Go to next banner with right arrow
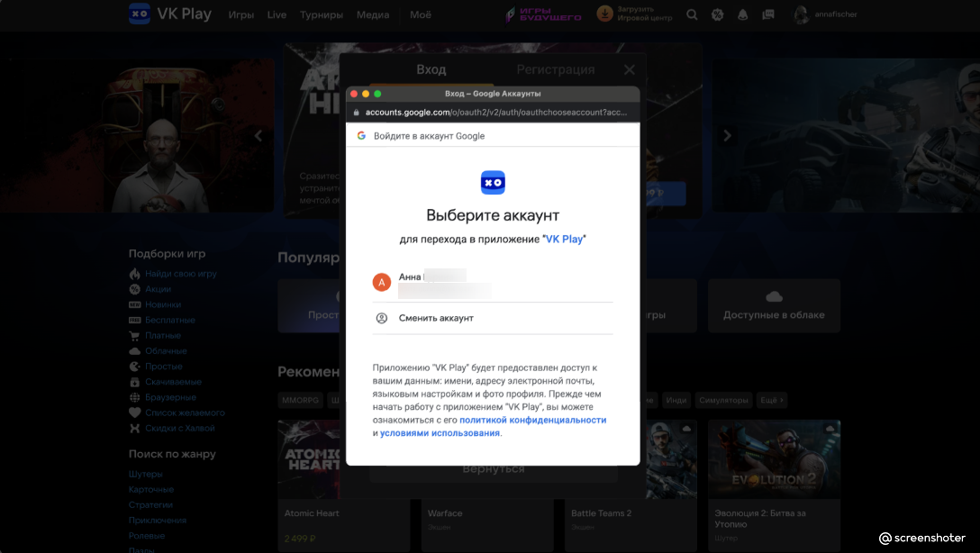 (727, 136)
